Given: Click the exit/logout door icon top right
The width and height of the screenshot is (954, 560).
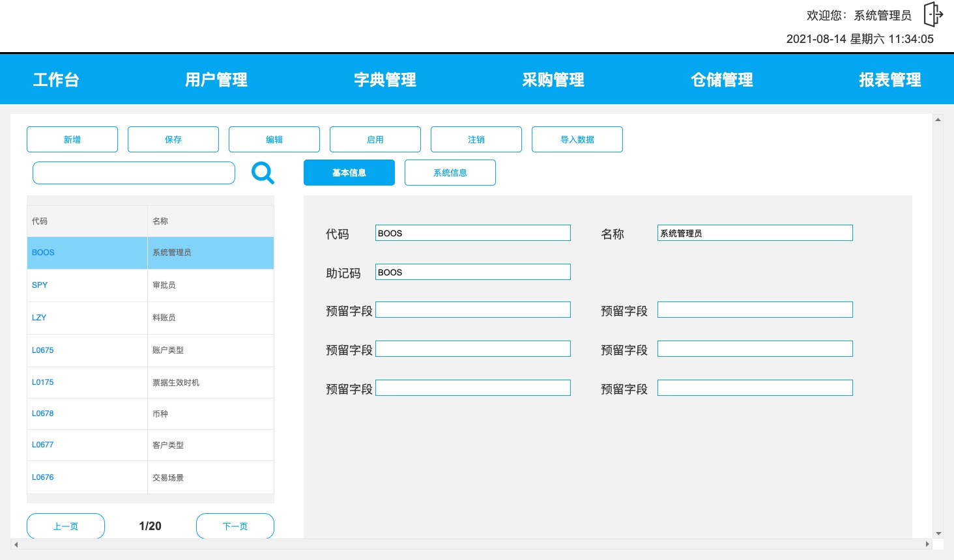Looking at the screenshot, I should coord(933,14).
